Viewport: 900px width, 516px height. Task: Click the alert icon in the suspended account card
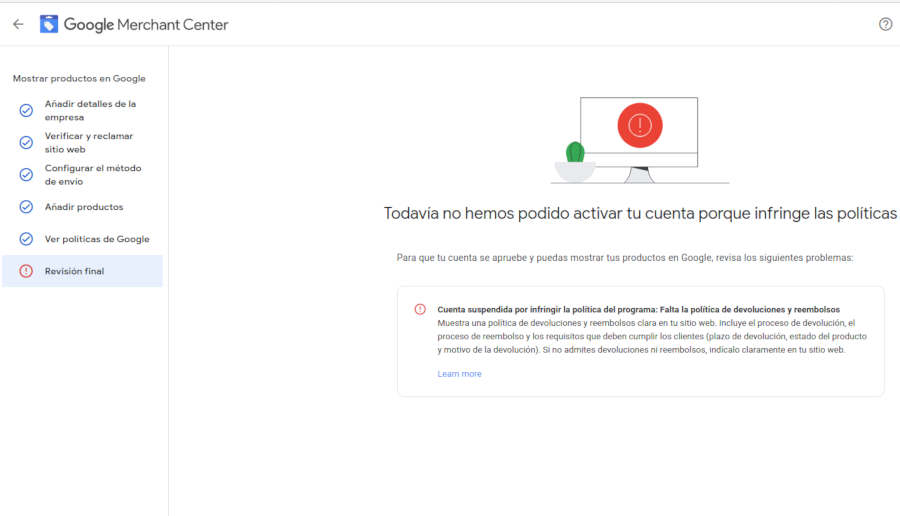tap(420, 309)
